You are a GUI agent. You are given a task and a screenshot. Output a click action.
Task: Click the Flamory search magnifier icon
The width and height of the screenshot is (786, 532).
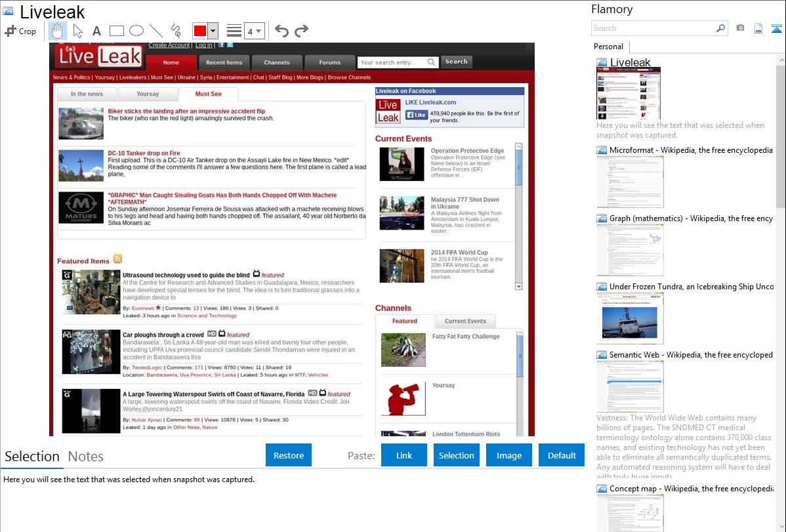point(720,28)
